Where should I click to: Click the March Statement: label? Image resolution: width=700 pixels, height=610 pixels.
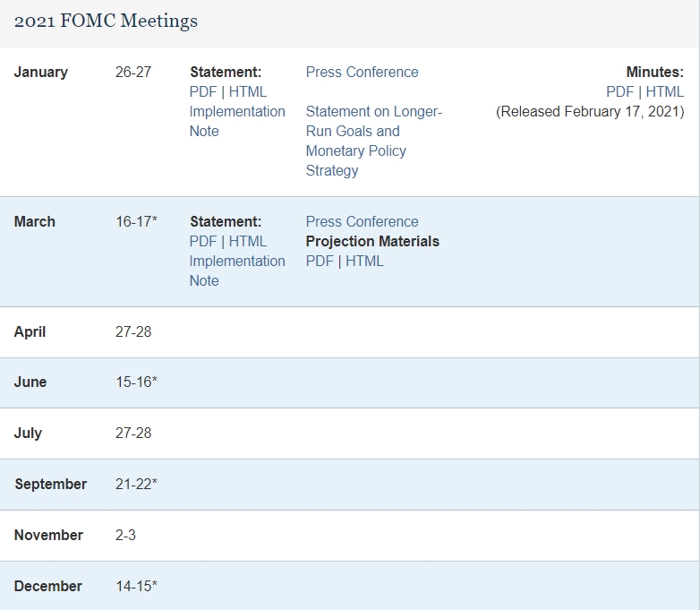click(x=226, y=221)
